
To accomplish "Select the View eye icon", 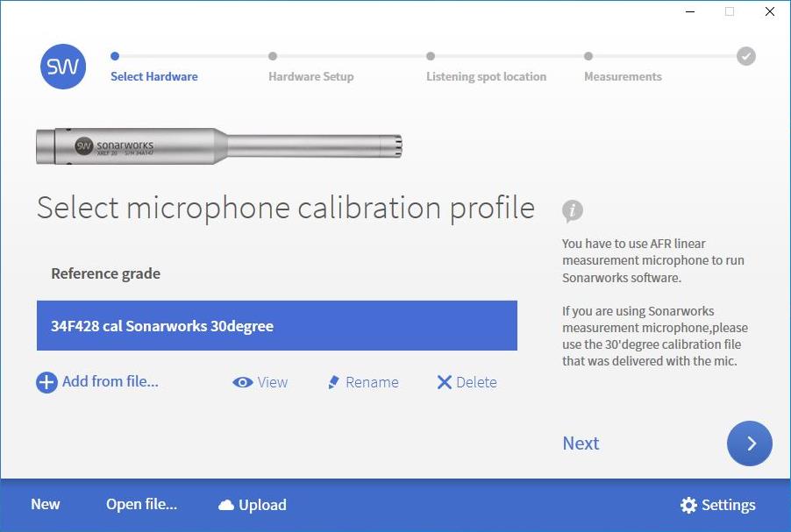I will pos(243,382).
